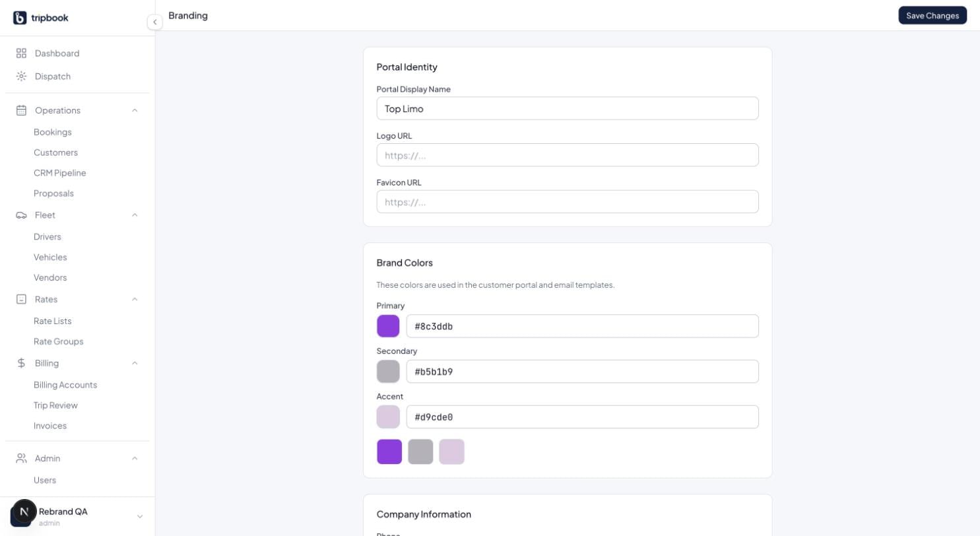Viewport: 980px width, 536px height.
Task: Open Invoices page
Action: point(50,426)
